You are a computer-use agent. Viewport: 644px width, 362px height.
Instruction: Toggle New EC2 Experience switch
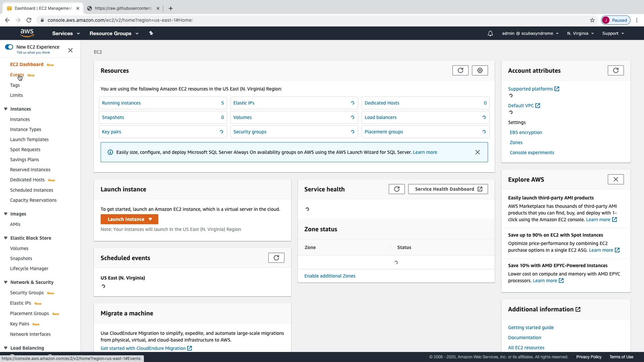pos(9,47)
